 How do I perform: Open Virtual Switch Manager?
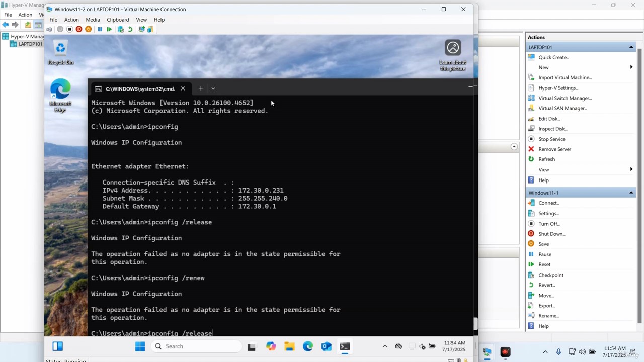pyautogui.click(x=565, y=98)
